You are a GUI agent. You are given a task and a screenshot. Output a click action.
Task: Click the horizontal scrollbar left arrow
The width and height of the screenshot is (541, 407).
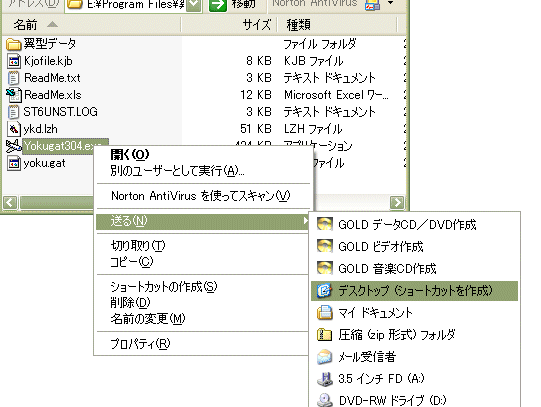point(10,202)
